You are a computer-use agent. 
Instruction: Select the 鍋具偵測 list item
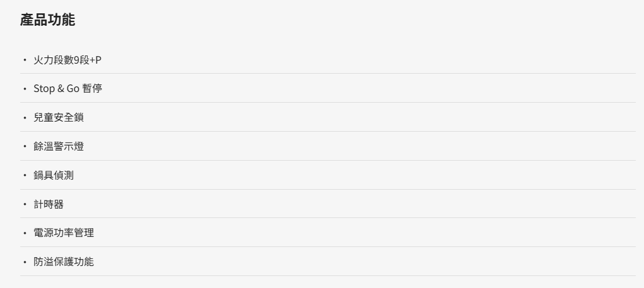54,175
